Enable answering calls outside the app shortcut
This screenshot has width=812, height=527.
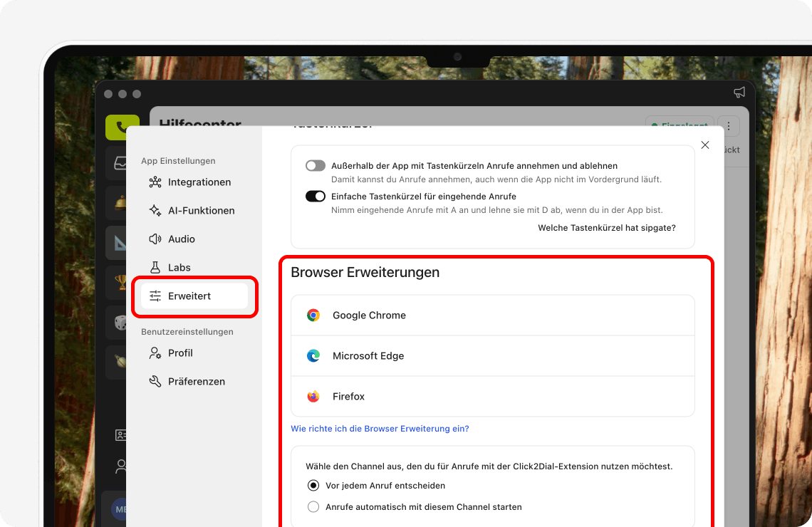click(x=315, y=165)
